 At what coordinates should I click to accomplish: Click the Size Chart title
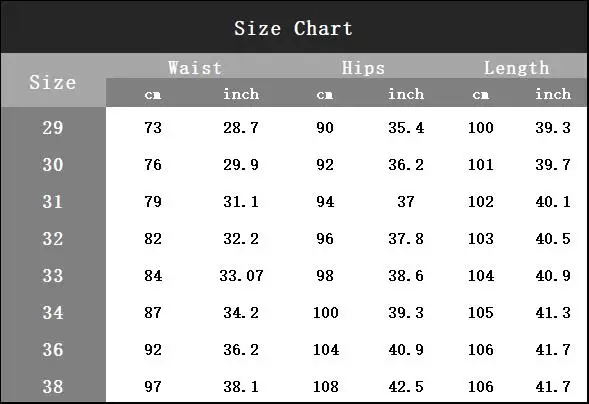tap(293, 28)
